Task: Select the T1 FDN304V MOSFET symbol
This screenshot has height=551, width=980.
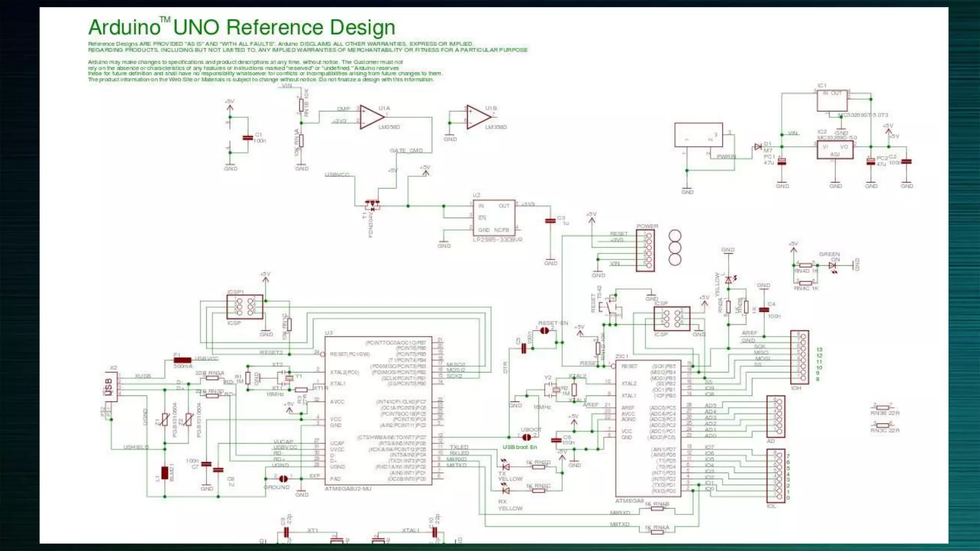Action: coord(372,205)
